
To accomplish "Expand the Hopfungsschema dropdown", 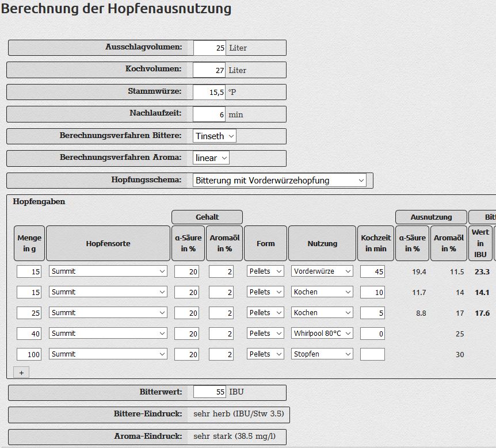I will click(x=280, y=180).
